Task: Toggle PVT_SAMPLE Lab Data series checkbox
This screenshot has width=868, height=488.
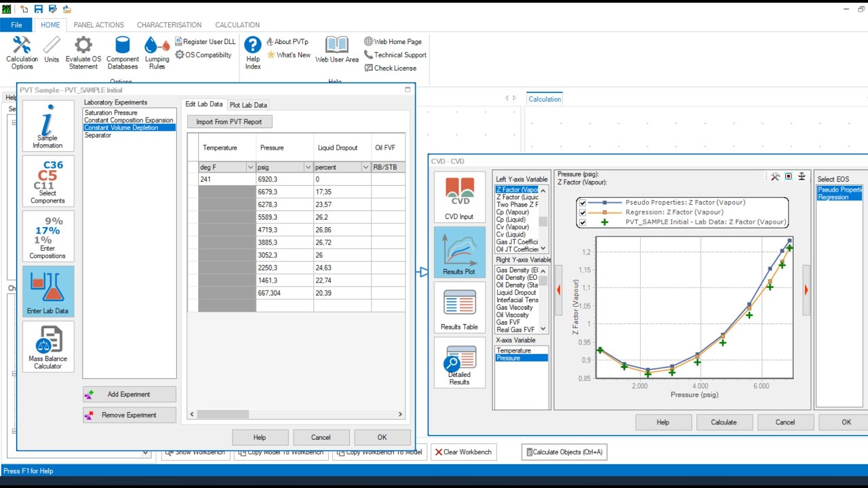Action: pyautogui.click(x=583, y=222)
